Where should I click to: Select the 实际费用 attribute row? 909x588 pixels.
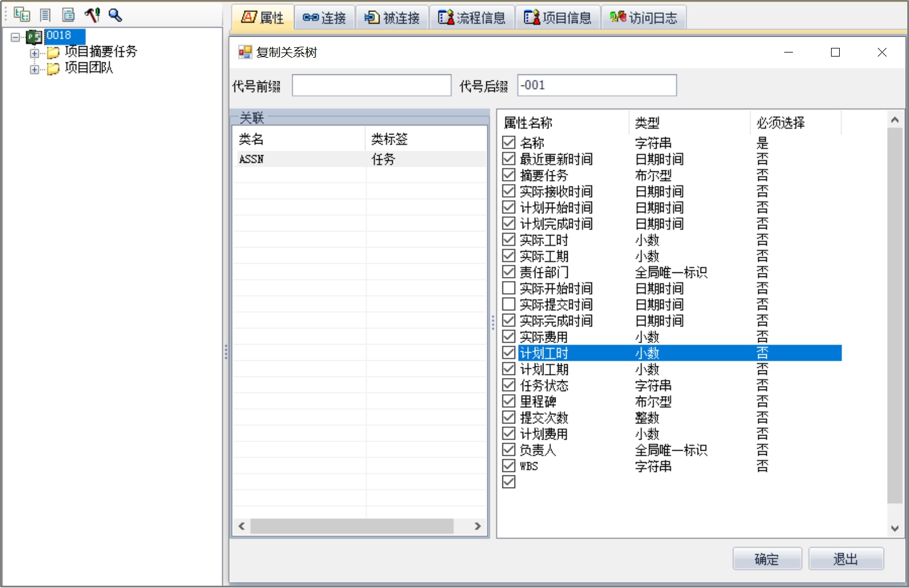click(672, 337)
